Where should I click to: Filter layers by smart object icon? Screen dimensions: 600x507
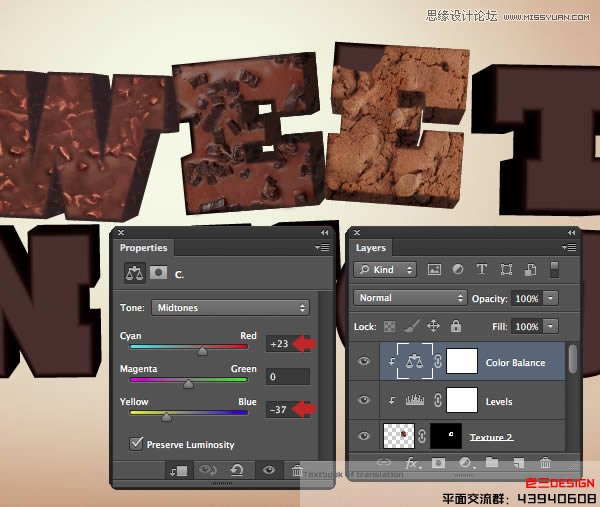click(x=530, y=270)
